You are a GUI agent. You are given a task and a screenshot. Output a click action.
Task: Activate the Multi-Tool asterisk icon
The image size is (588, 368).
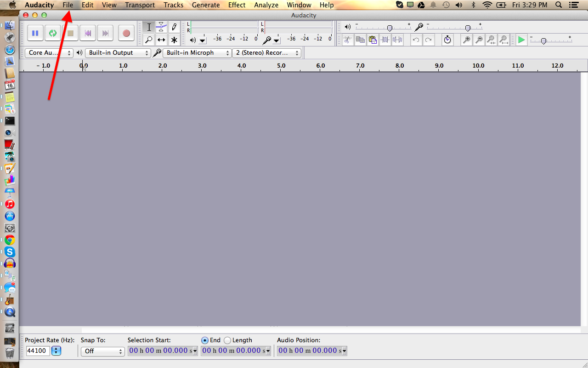(174, 40)
